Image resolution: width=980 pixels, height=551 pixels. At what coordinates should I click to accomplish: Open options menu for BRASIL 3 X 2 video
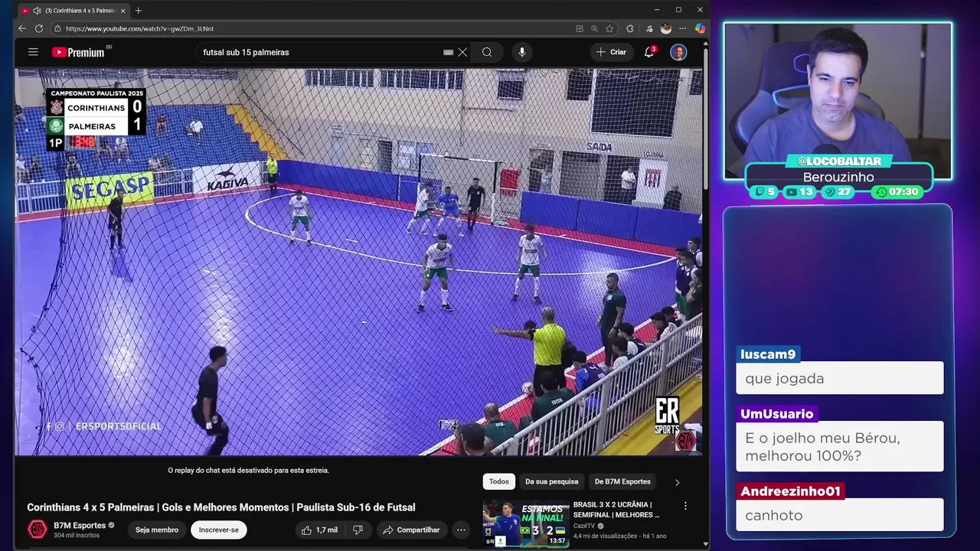[685, 506]
